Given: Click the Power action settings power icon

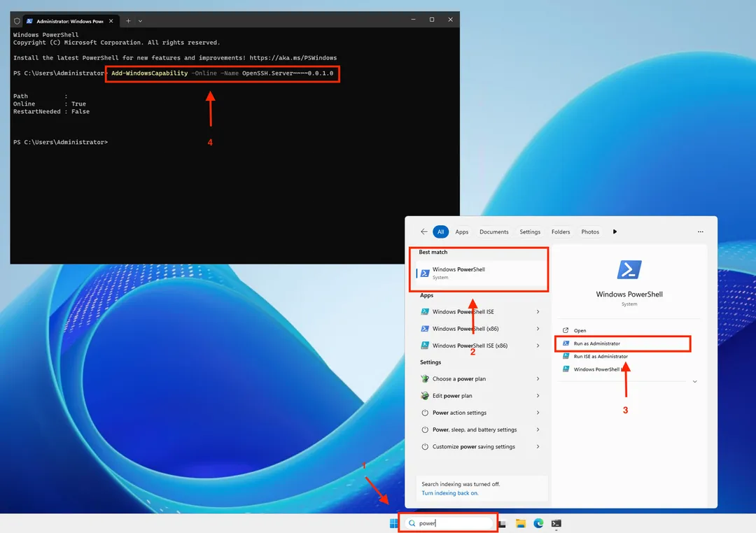Looking at the screenshot, I should [x=425, y=413].
